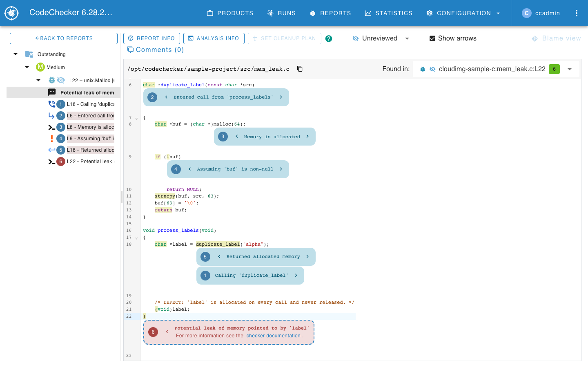Go to previous step from 'Assuming buf' bubble
588x368 pixels.
coord(190,169)
